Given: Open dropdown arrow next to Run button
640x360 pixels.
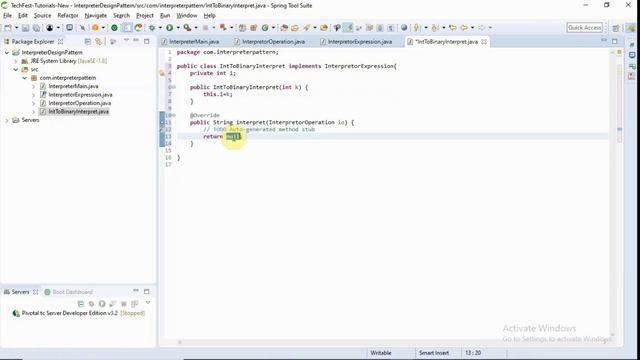Looking at the screenshot, I should tap(178, 28).
